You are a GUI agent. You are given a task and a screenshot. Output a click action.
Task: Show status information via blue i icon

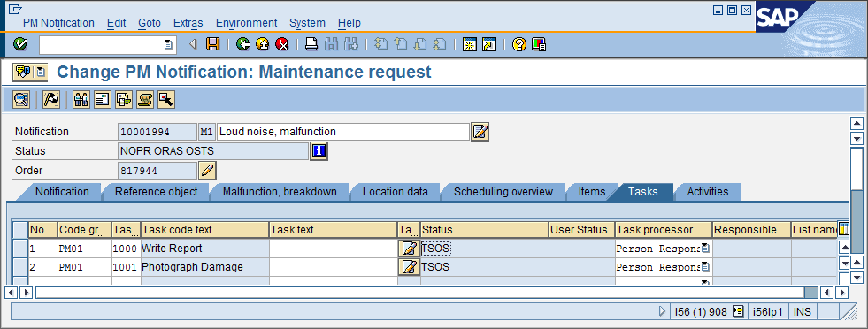point(319,151)
